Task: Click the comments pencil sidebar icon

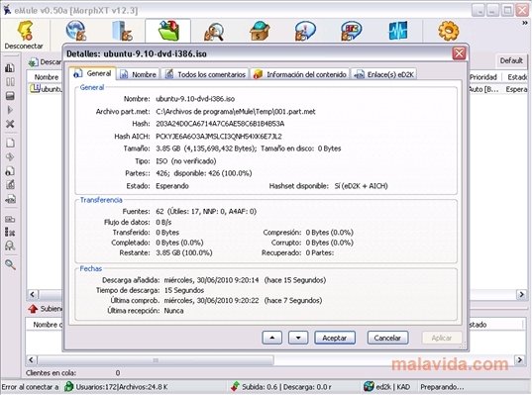Action: pos(10,185)
